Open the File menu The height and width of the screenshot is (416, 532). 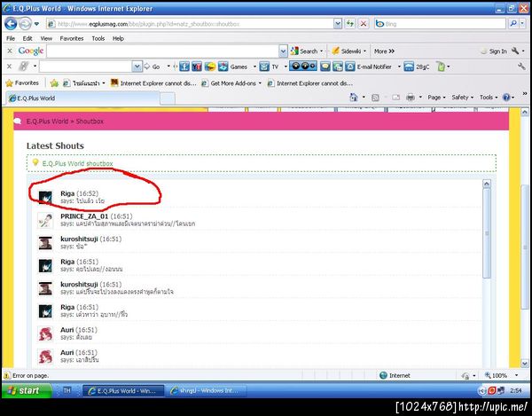[x=11, y=38]
